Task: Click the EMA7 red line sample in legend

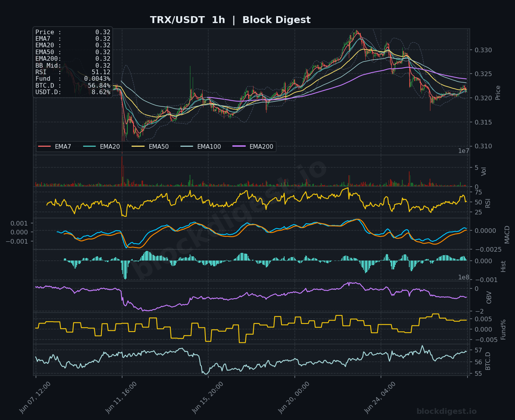Action: tap(45, 146)
